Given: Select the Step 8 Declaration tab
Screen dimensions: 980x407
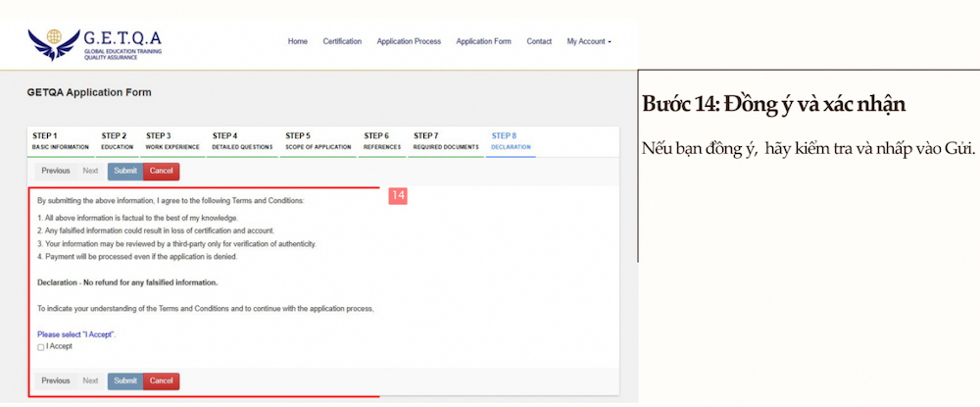Looking at the screenshot, I should 511,141.
